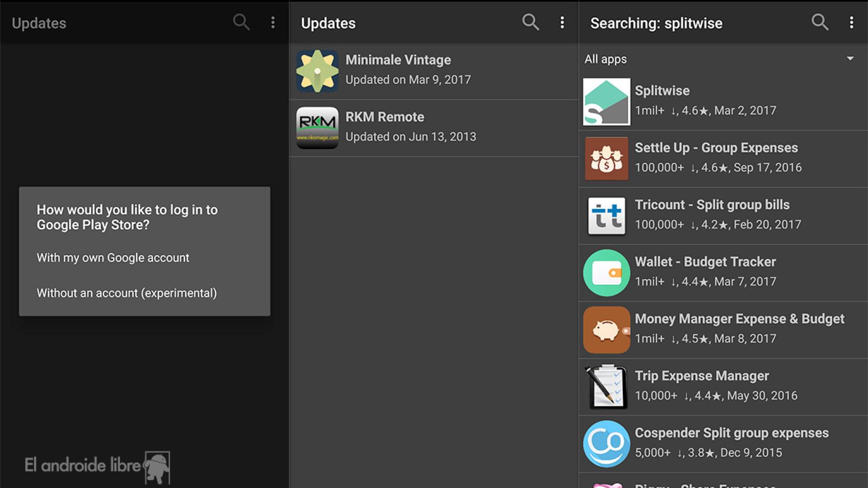
Task: Click Money Manager details 'Mar 8, 2017'
Action: click(x=745, y=339)
